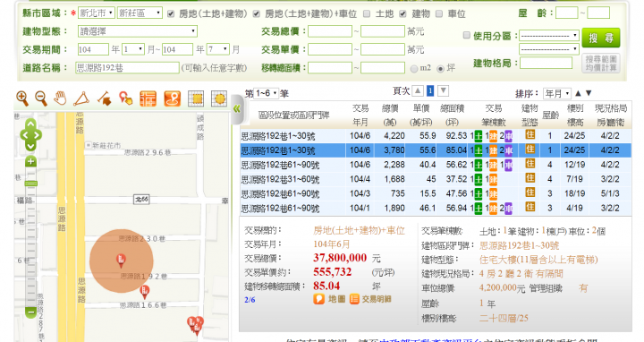Open the 排序 年月 sort dropdown

pos(556,93)
